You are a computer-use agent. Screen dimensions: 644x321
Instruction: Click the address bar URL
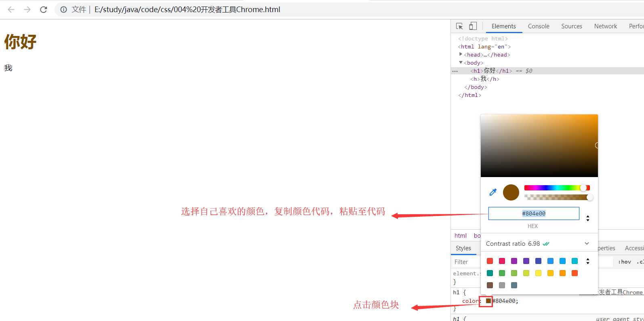pyautogui.click(x=187, y=9)
